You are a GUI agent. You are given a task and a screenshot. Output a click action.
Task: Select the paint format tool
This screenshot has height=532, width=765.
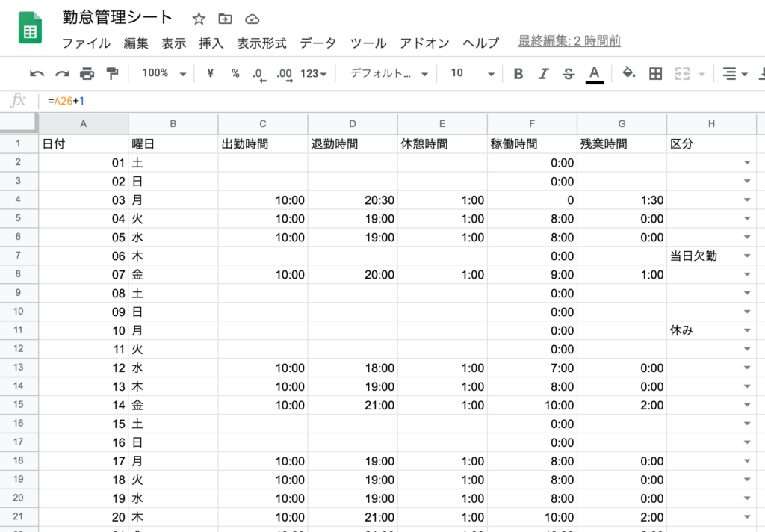click(112, 74)
